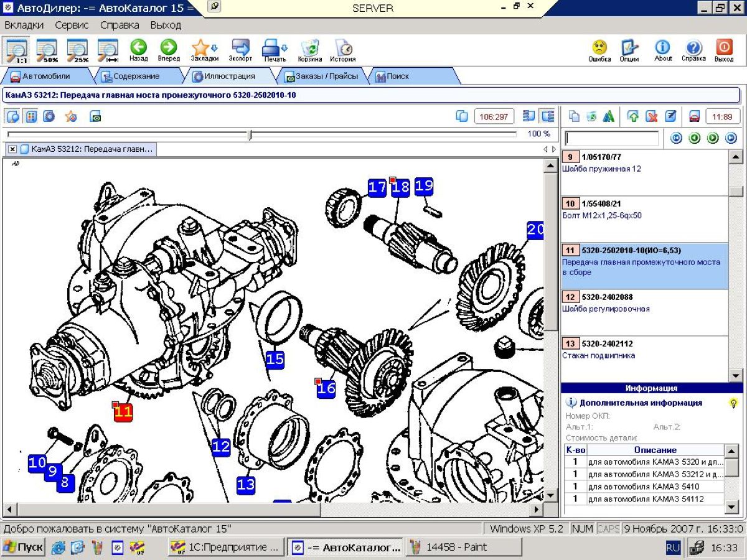Switch to the Содержание tab
Viewport: 747px width, 560px height.
click(x=136, y=76)
